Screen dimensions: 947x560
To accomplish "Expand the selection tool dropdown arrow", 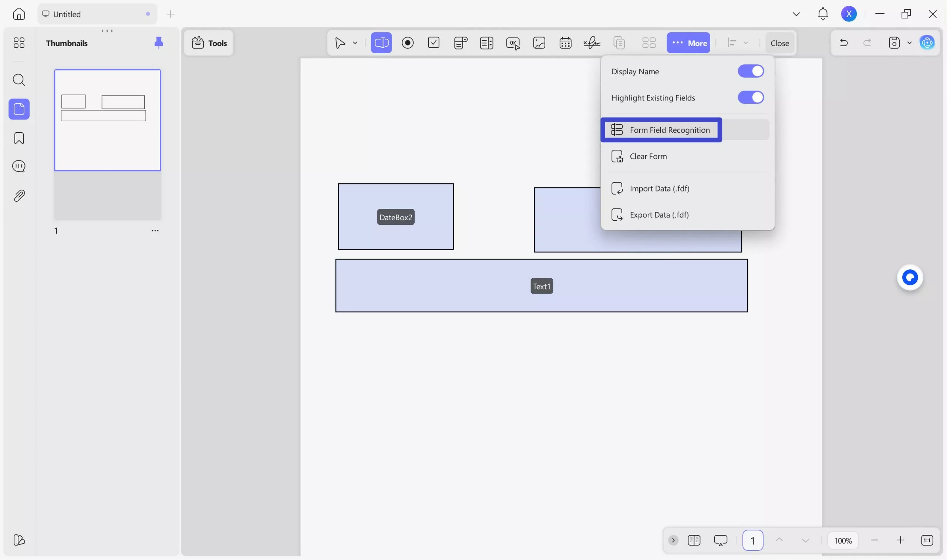I will tap(354, 43).
